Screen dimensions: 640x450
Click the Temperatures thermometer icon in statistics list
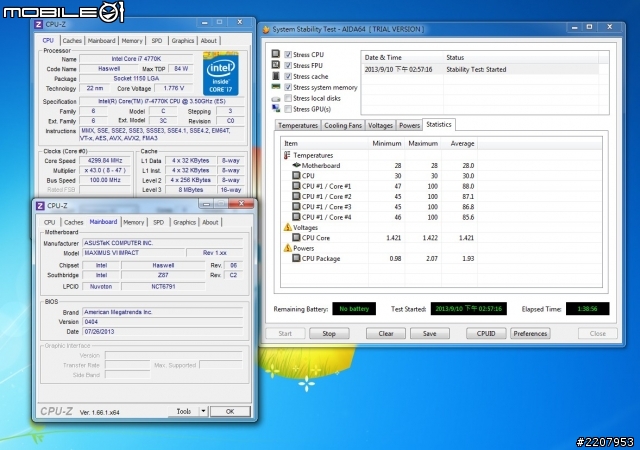coord(287,155)
